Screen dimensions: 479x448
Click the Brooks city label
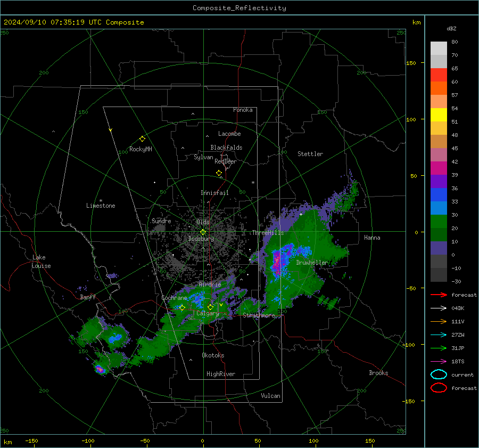tap(378, 373)
